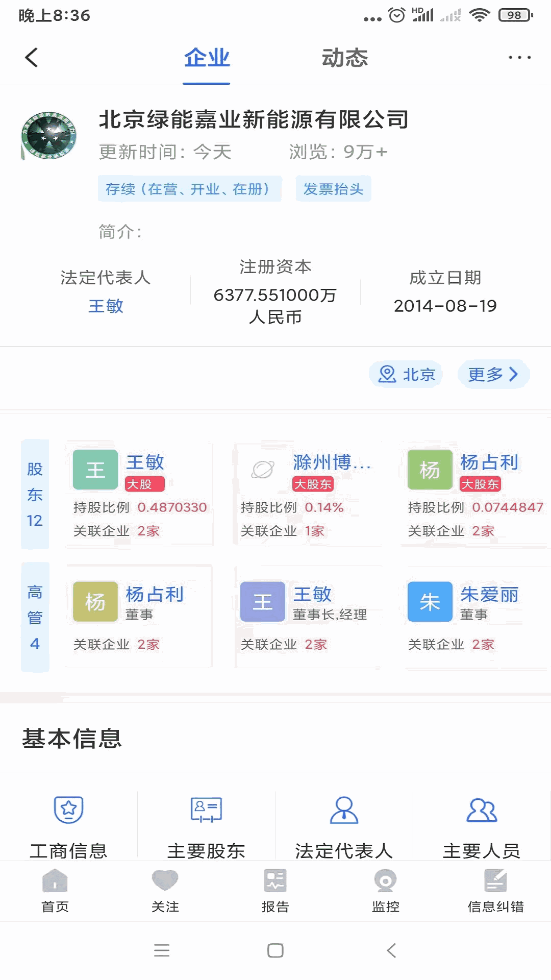
Task: Open the 发票抬头 tag
Action: 333,189
